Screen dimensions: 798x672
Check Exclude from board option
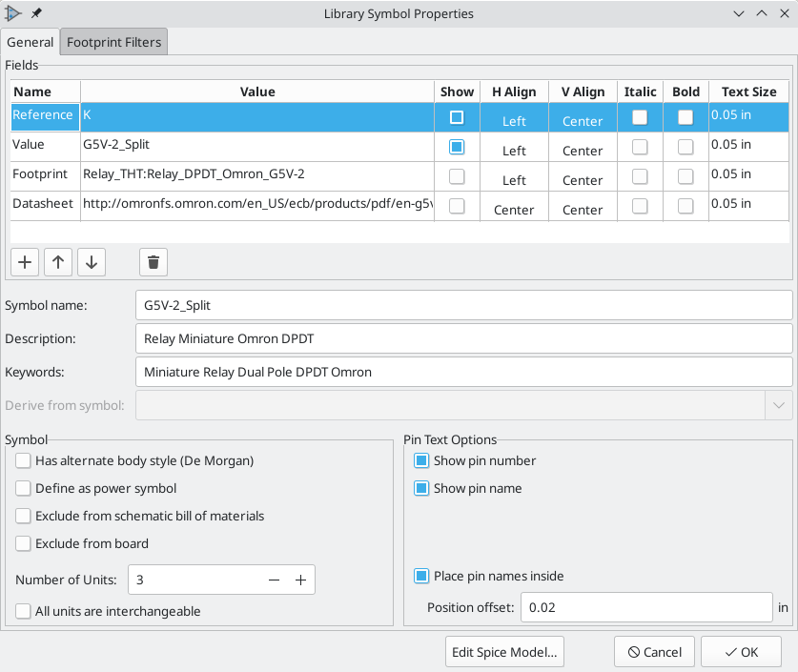[x=23, y=543]
